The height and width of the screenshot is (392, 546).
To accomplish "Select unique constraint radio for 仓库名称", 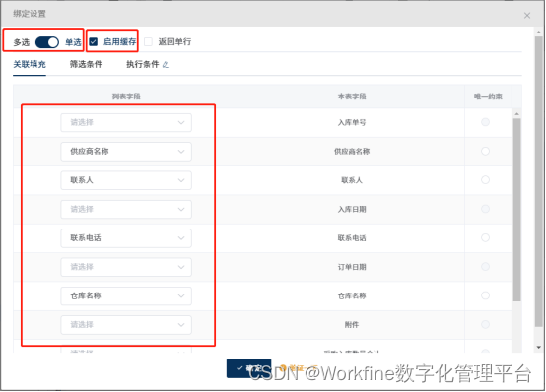I will pyautogui.click(x=485, y=295).
